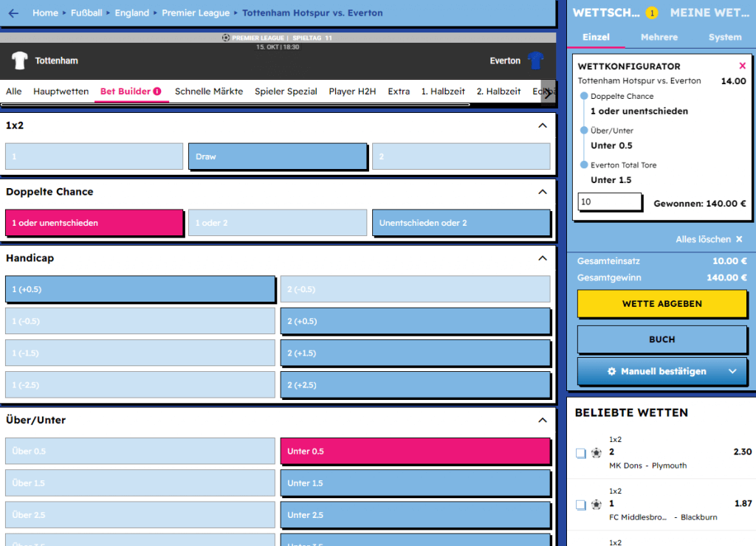Click the football icon beside FC Middlesbrough bet
Viewport: 756px width, 546px height.
coord(597,504)
